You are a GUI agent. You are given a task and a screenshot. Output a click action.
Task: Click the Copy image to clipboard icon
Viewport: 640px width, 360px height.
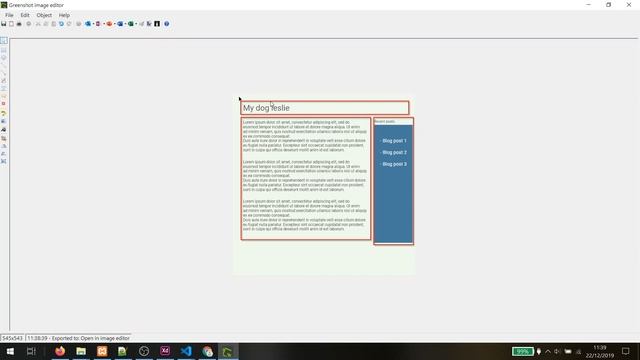coord(11,24)
